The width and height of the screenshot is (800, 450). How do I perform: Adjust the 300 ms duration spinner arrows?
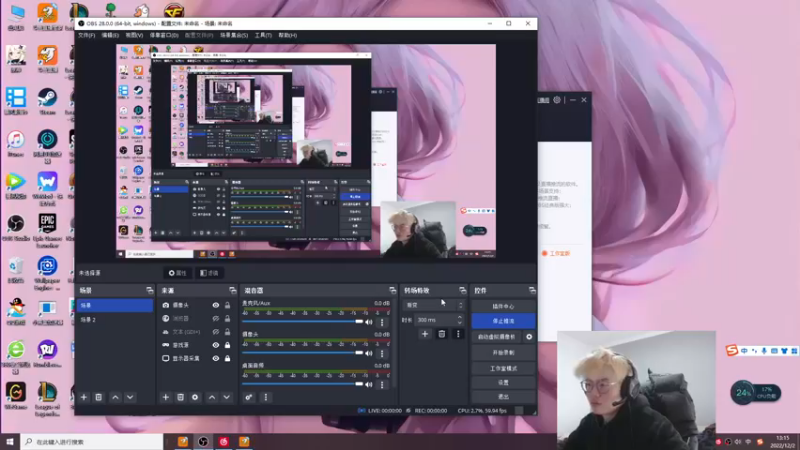[460, 320]
